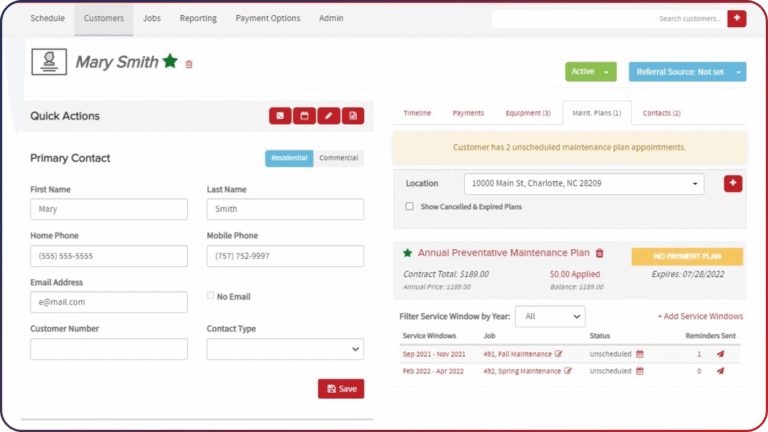Click the red plus button beside Location

tap(733, 183)
